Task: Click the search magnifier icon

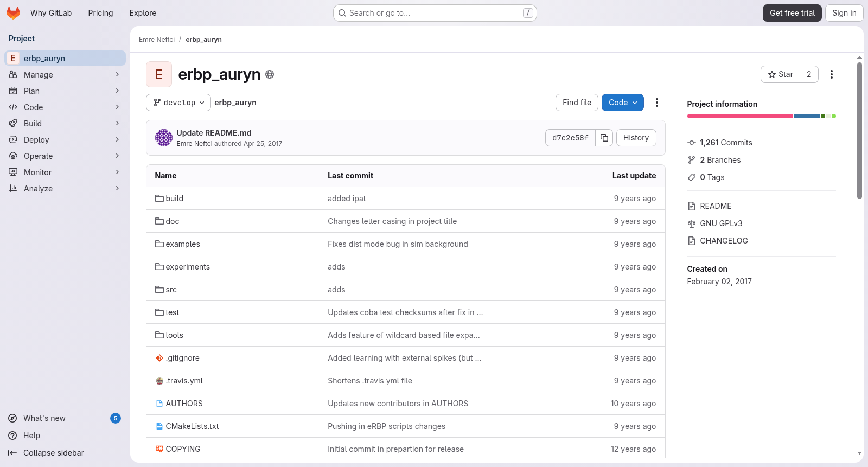Action: (342, 13)
